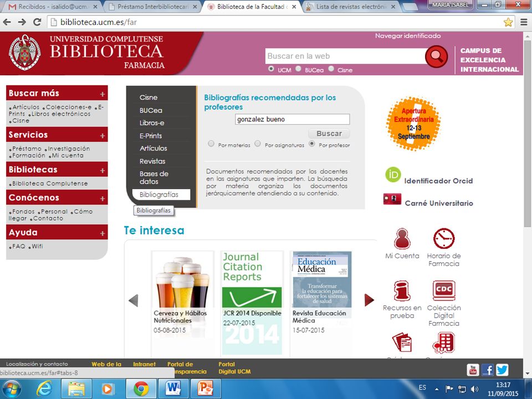This screenshot has width=532, height=399.
Task: Click the documents icon below Recursos en prueba
Action: [x=402, y=342]
